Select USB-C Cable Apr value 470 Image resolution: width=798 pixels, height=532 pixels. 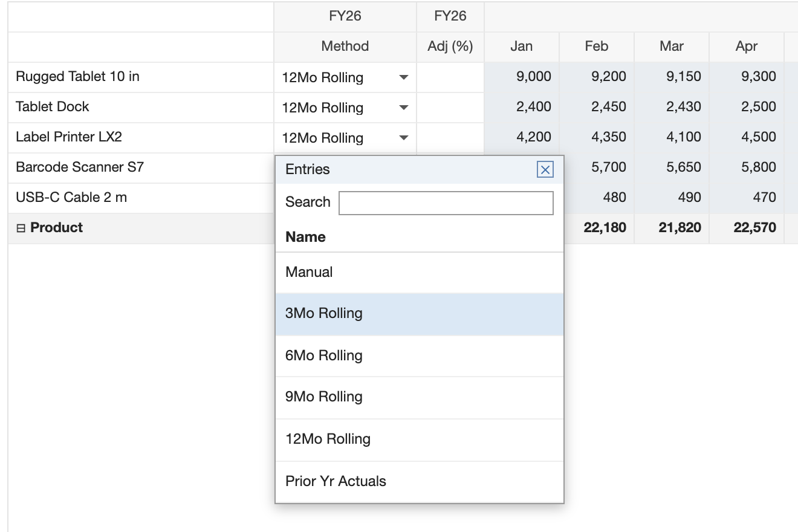click(747, 198)
